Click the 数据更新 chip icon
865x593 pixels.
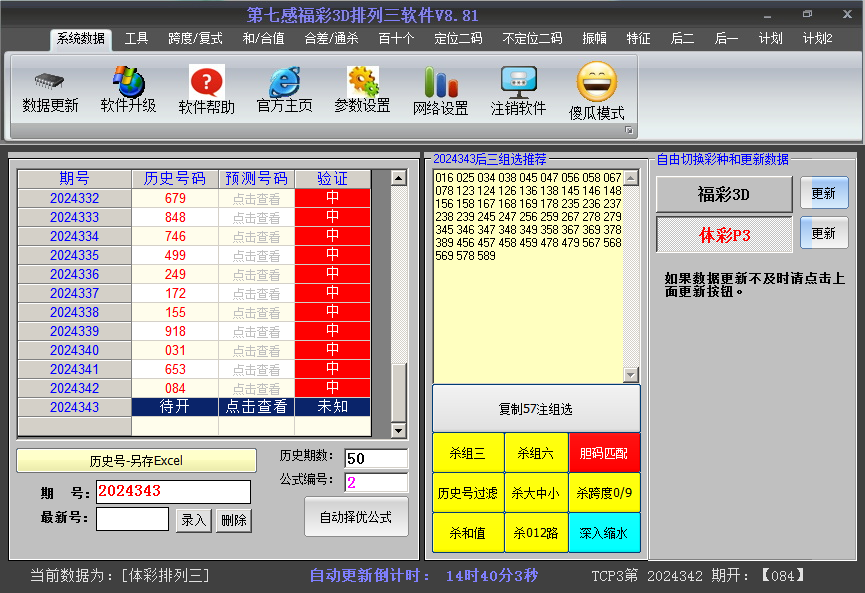50,81
